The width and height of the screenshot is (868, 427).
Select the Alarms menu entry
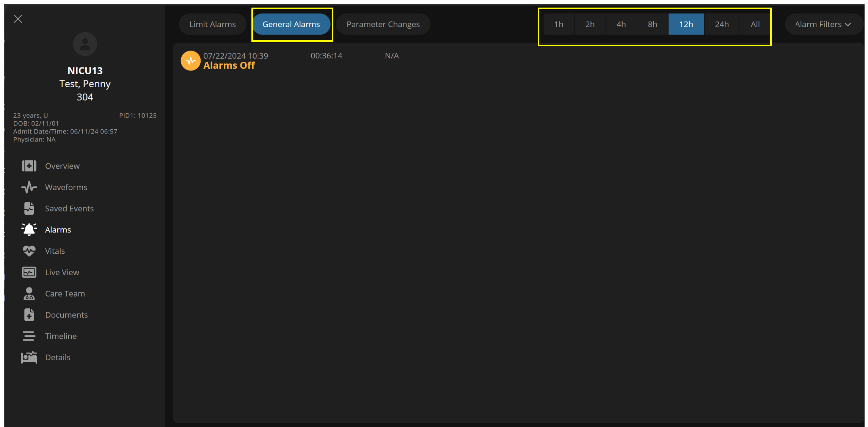(58, 229)
